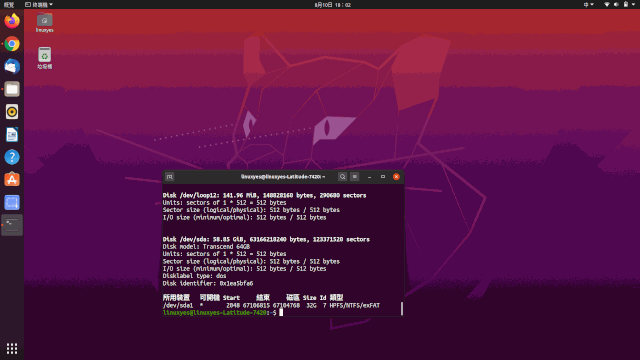The width and height of the screenshot is (640, 360).
Task: Open the Terminal app menu in top bar
Action: point(39,4)
